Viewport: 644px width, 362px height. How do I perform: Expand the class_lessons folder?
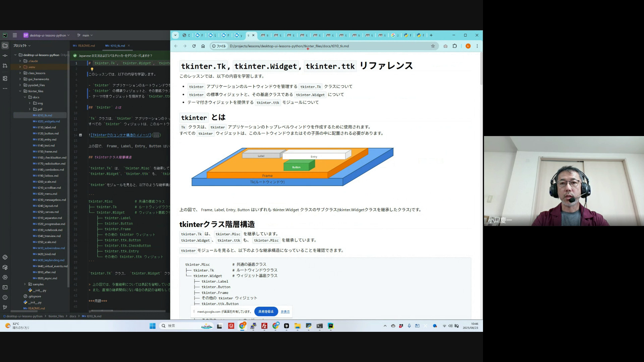[20, 73]
